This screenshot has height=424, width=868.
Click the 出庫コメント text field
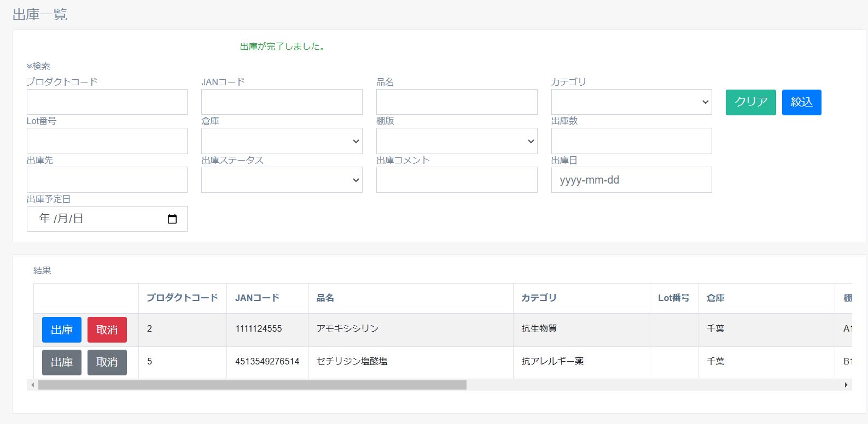pyautogui.click(x=456, y=180)
